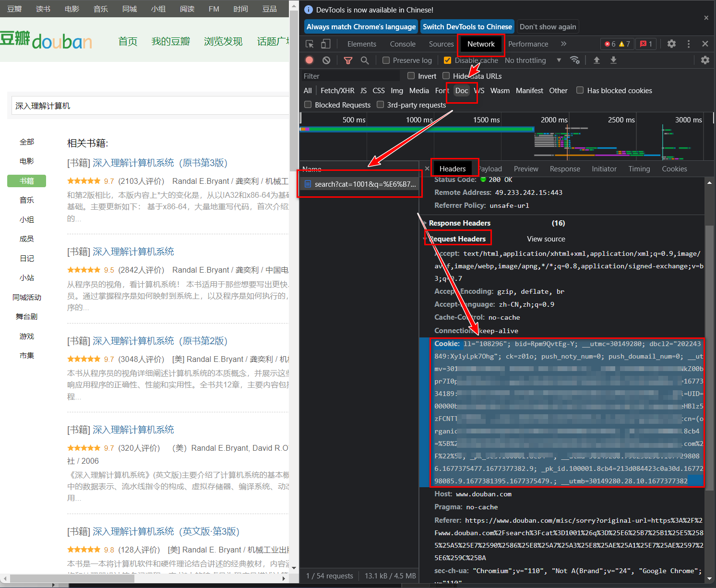Stop recording network log
Viewport: 716px width, 588px height.
pos(310,60)
